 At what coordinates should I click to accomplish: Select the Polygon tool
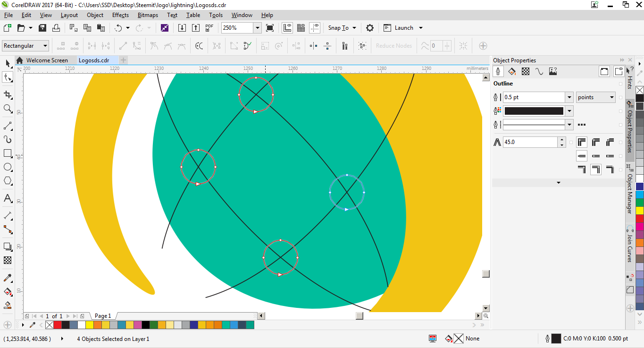(8, 181)
